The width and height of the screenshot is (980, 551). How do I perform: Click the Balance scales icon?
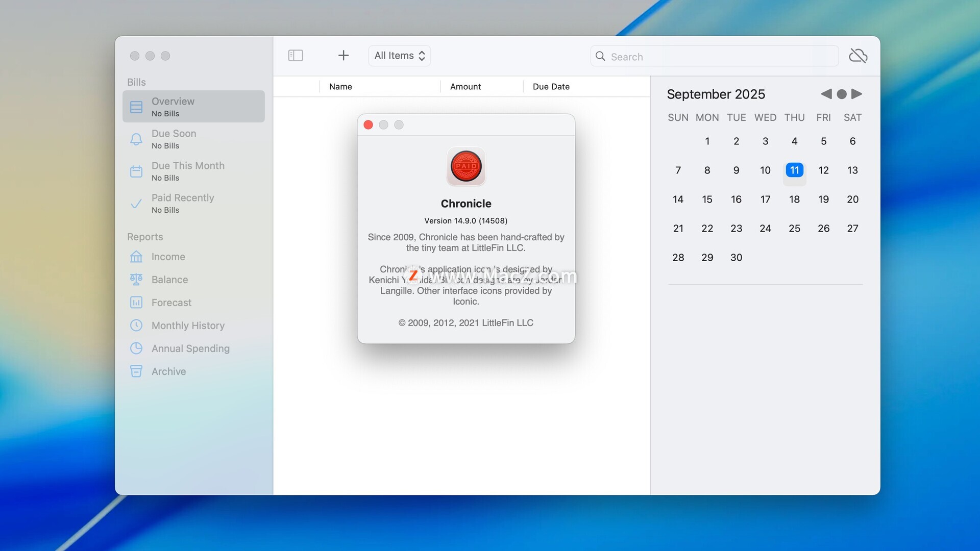pos(136,280)
